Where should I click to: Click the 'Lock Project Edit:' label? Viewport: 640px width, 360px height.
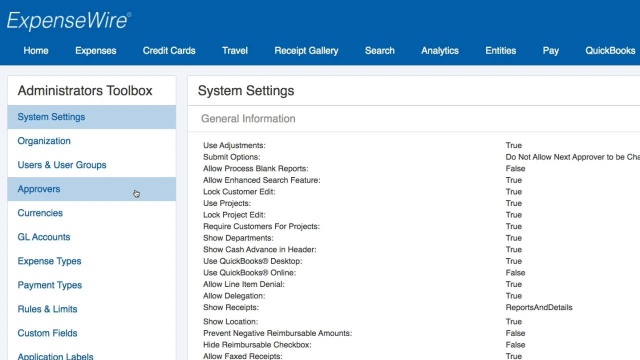pyautogui.click(x=234, y=215)
